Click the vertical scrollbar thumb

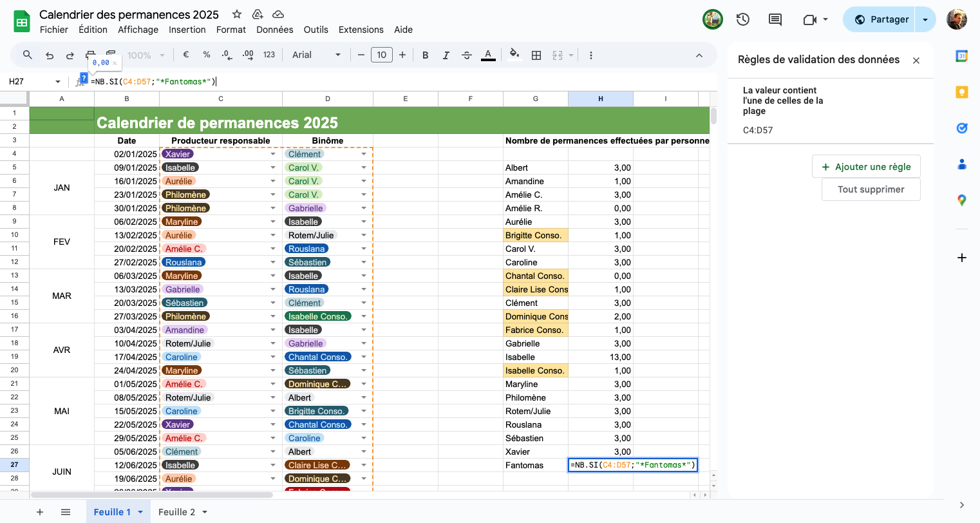[x=713, y=117]
